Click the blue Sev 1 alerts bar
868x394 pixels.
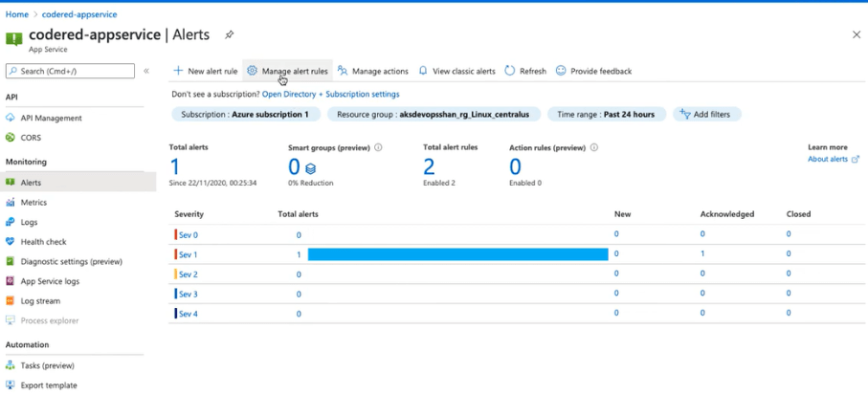(457, 254)
